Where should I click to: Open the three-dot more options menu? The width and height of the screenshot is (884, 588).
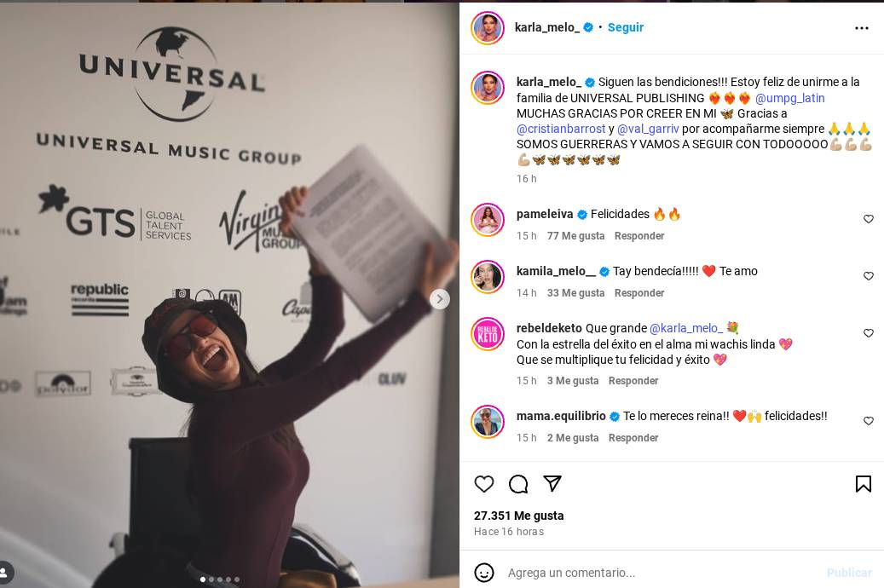point(862,27)
